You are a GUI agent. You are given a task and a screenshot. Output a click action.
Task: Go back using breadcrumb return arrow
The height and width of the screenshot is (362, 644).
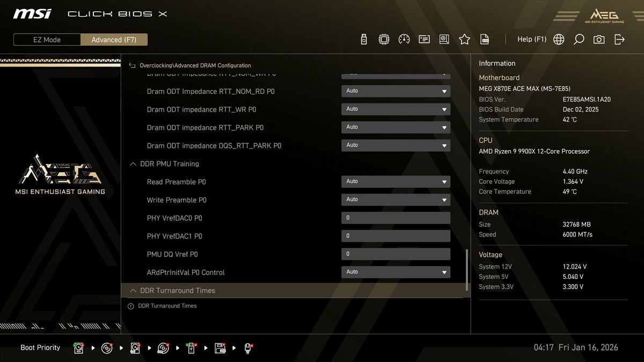133,65
